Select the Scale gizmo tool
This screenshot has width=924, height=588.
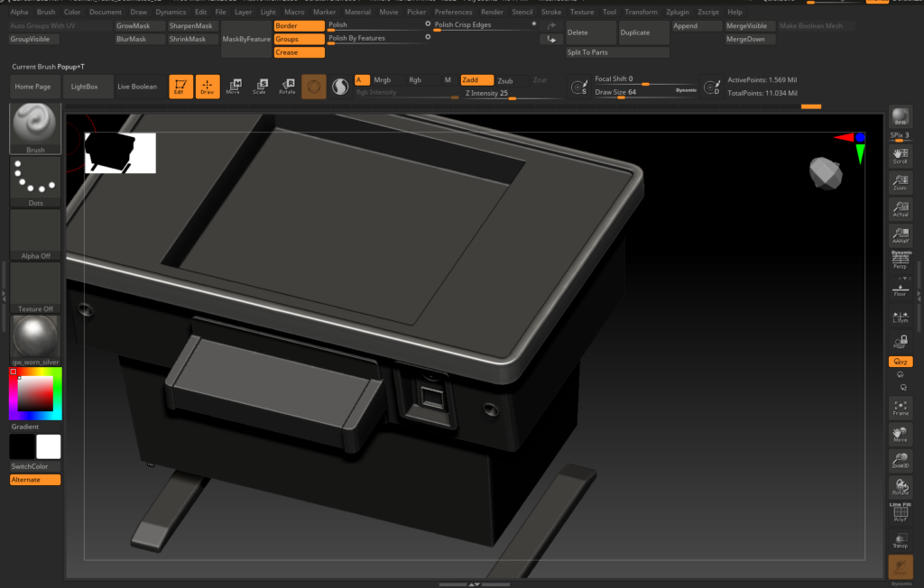[x=260, y=87]
